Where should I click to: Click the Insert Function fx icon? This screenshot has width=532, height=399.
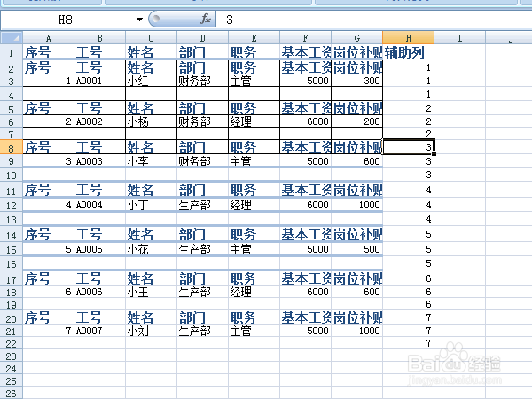coord(206,19)
